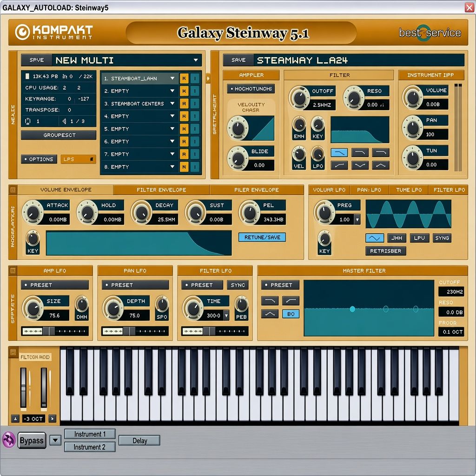
Task: Click the AMP LFO horizontal slider
Action: click(x=55, y=331)
